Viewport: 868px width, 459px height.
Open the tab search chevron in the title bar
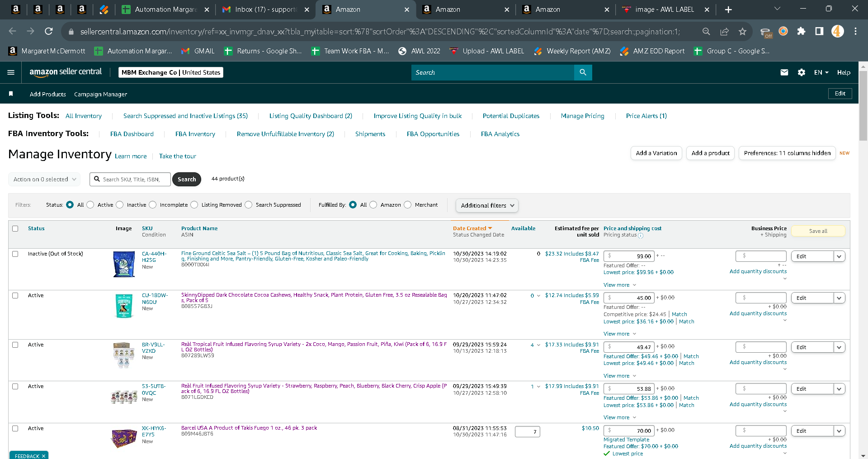777,9
